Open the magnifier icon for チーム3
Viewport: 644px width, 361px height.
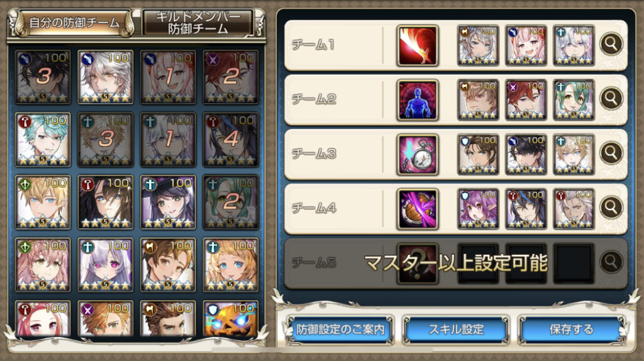(x=611, y=153)
